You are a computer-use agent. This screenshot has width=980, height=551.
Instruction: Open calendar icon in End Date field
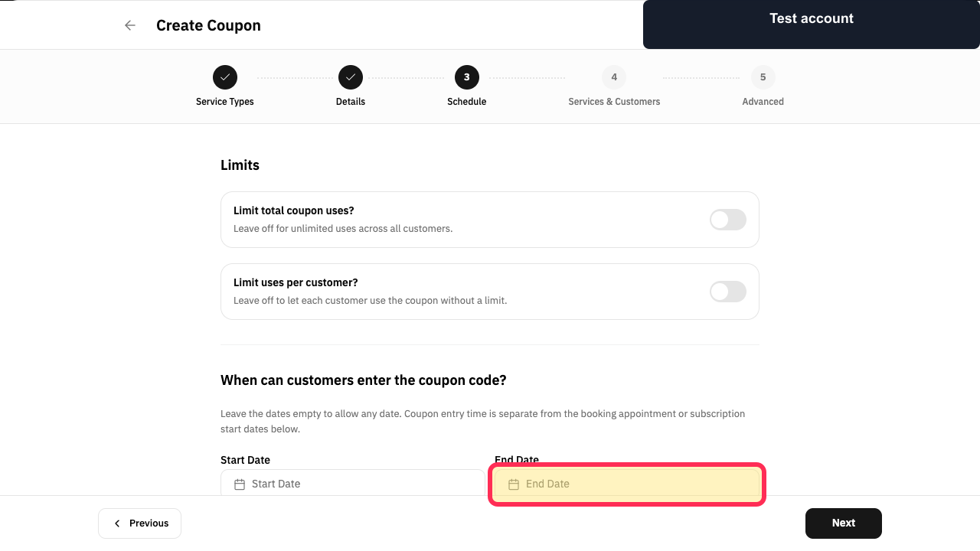(x=514, y=484)
